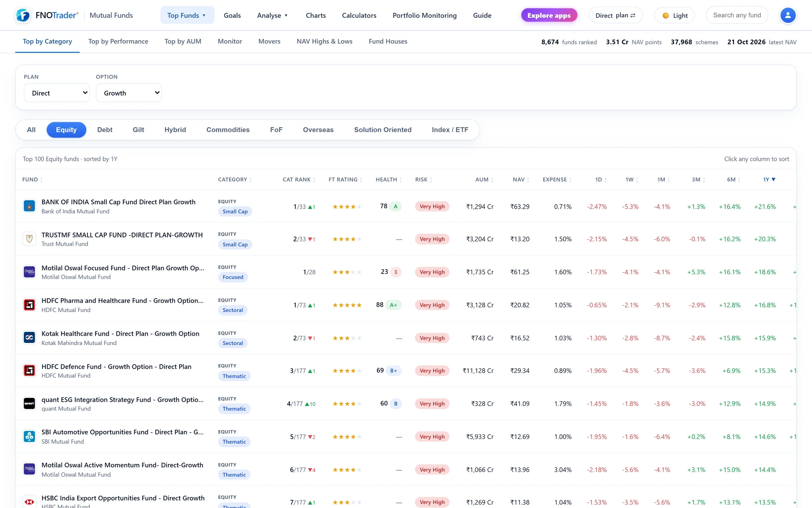Viewport: 812px width, 508px height.
Task: Select the Index / ETF pill
Action: click(x=450, y=130)
